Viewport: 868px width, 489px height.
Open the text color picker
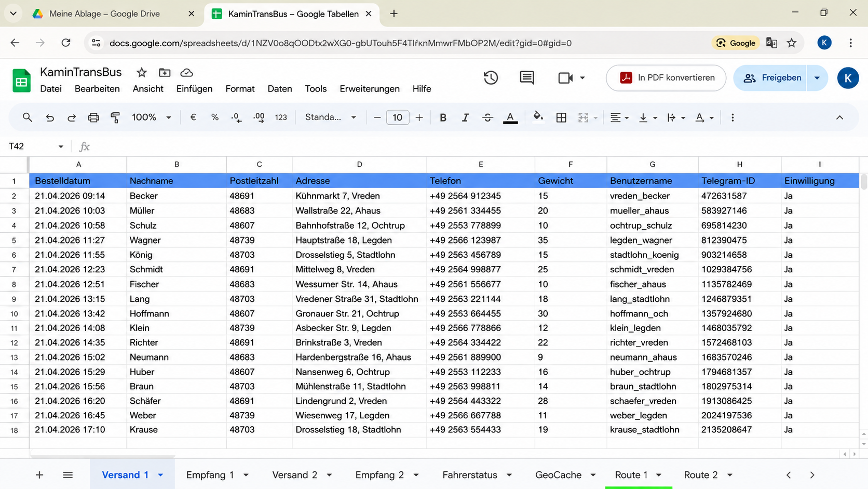(x=510, y=118)
